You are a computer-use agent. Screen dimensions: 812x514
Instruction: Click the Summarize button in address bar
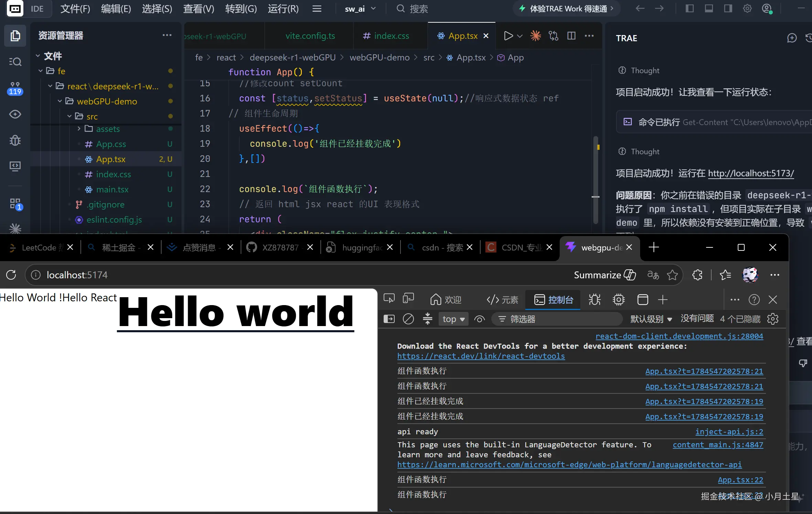click(605, 275)
